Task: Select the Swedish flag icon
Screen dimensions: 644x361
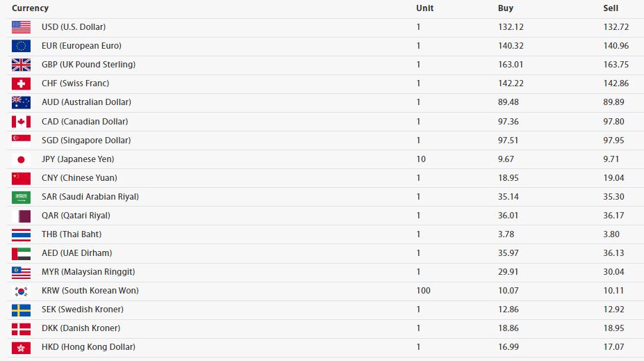Action: tap(21, 310)
